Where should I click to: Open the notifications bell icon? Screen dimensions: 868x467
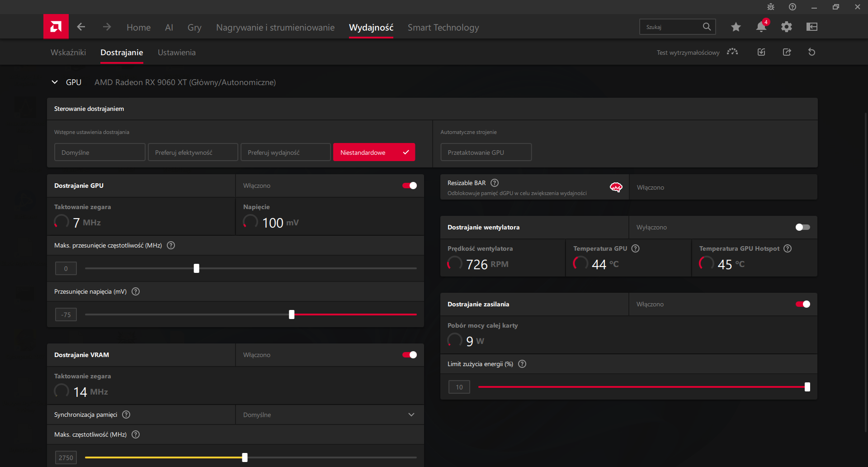pos(761,27)
